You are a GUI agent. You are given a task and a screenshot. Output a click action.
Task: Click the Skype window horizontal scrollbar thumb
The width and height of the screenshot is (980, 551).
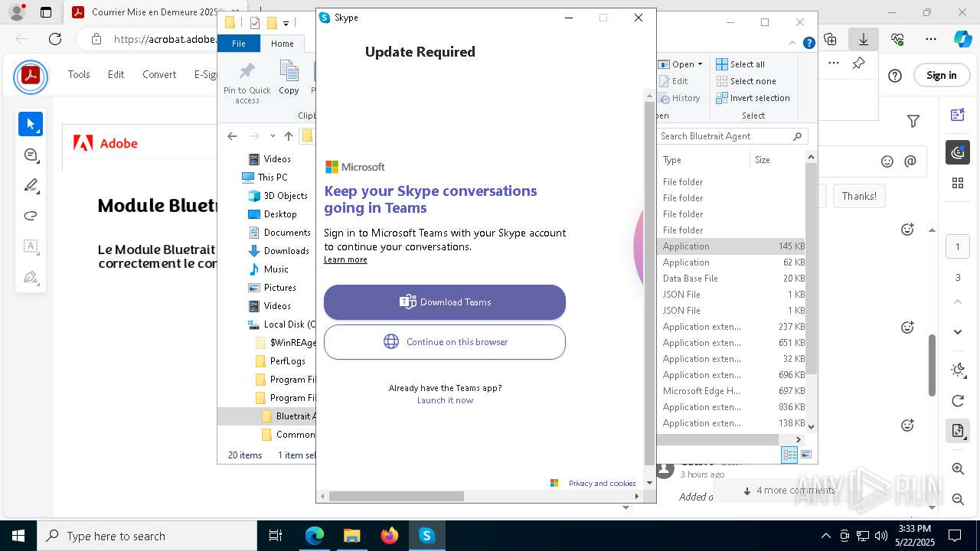397,496
